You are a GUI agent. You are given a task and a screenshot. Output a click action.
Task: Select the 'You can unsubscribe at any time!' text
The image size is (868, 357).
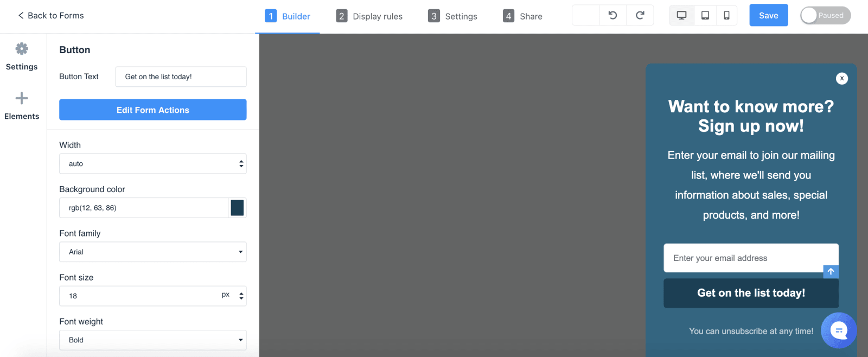coord(751,331)
